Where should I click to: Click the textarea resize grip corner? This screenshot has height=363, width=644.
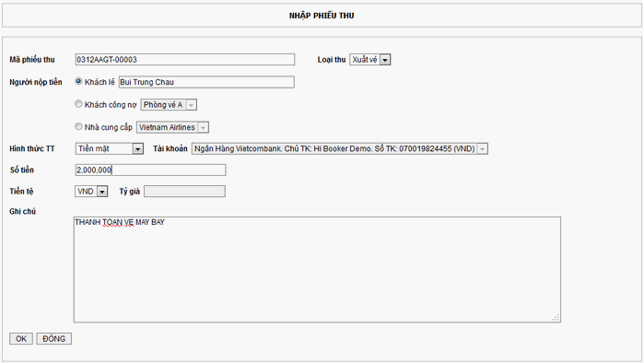556,318
